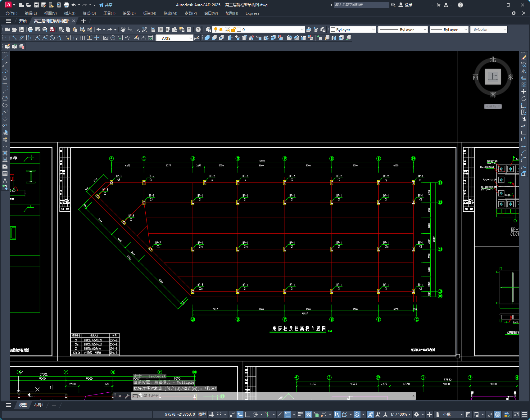Select the Rotate tool in modify toolbar
Screen dimensions: 530x420
[524, 98]
